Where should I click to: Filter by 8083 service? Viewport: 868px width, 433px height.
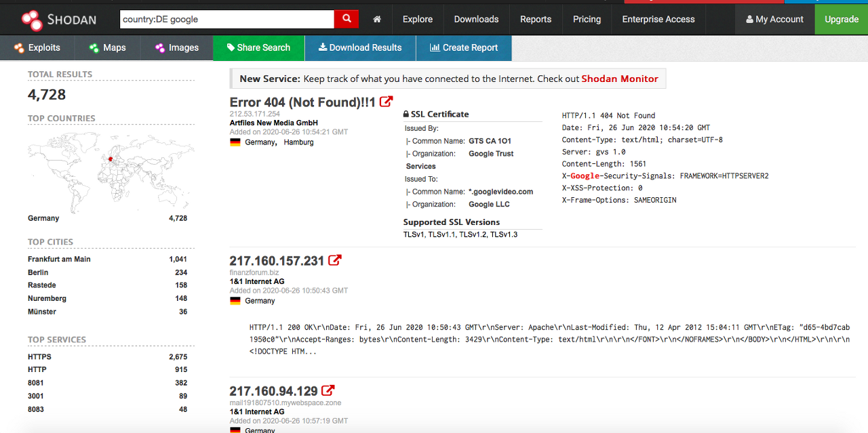[x=36, y=409]
